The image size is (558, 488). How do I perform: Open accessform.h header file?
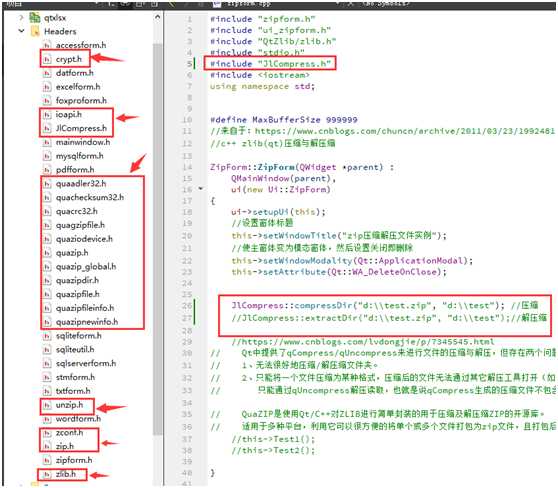pyautogui.click(x=81, y=45)
